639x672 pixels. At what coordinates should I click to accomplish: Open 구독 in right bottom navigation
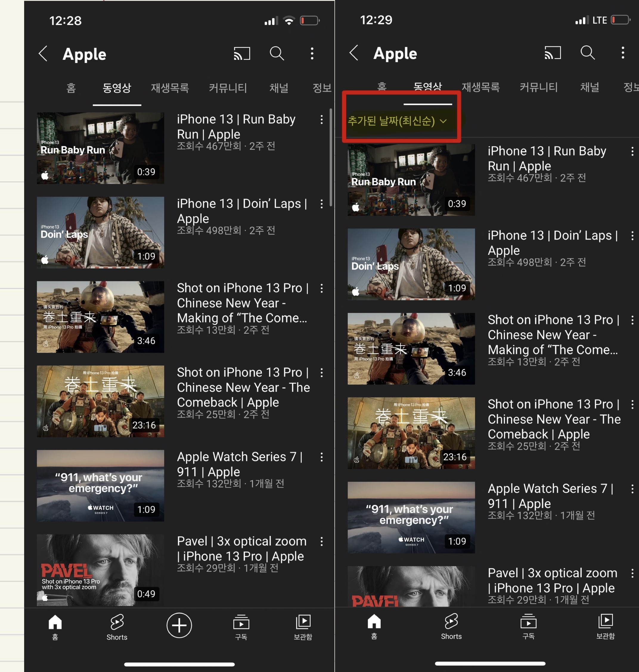point(529,626)
